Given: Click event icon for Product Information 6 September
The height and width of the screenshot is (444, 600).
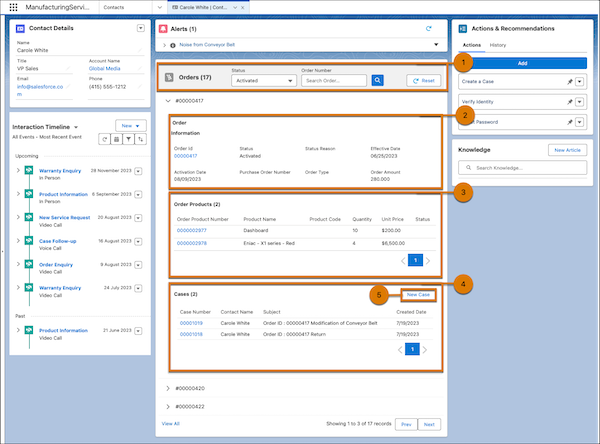Looking at the screenshot, I should coord(29,194).
